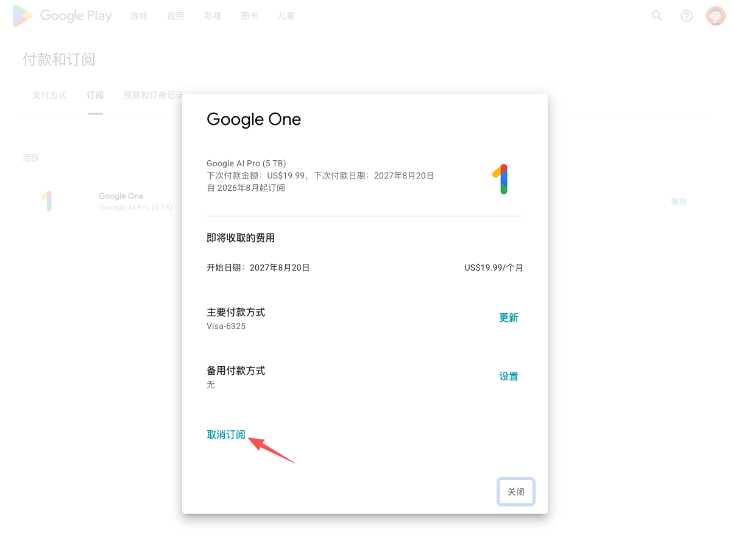Screen dimensions: 733x560
Task: Click the 自 2026年8月起订阅 text
Action: [x=246, y=188]
